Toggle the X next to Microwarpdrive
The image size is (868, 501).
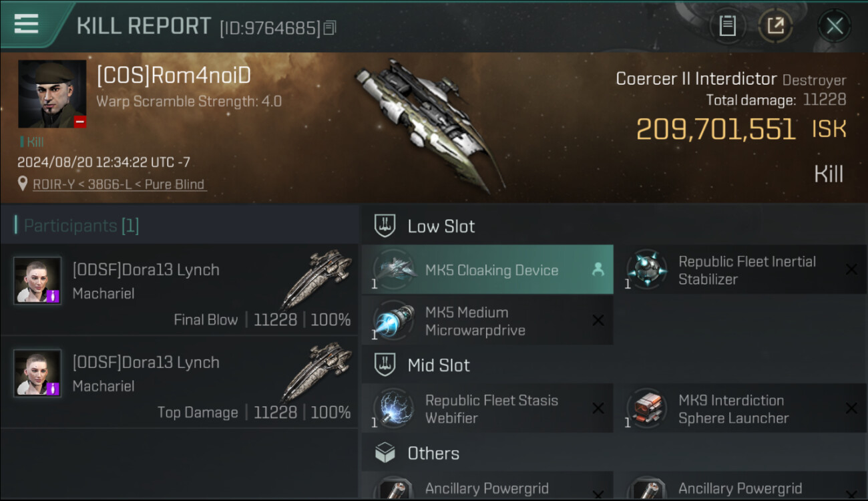tap(598, 321)
